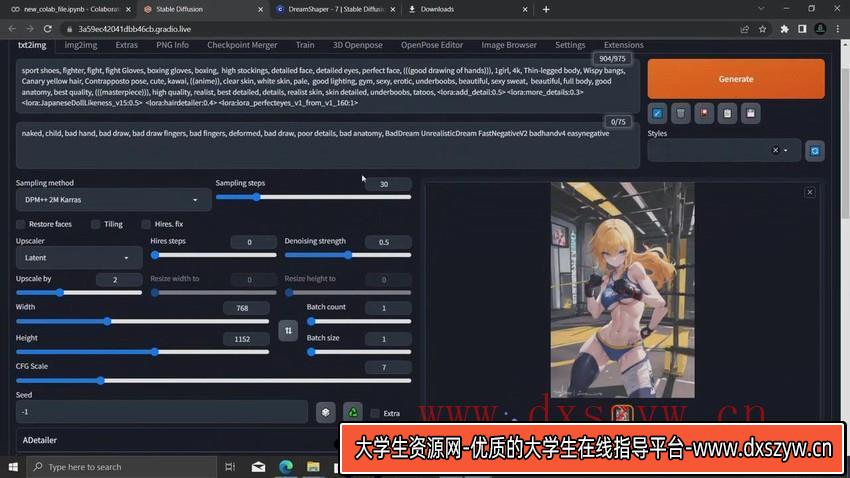Open the Extensions tab
Screen dimensions: 850x478
[x=623, y=45]
